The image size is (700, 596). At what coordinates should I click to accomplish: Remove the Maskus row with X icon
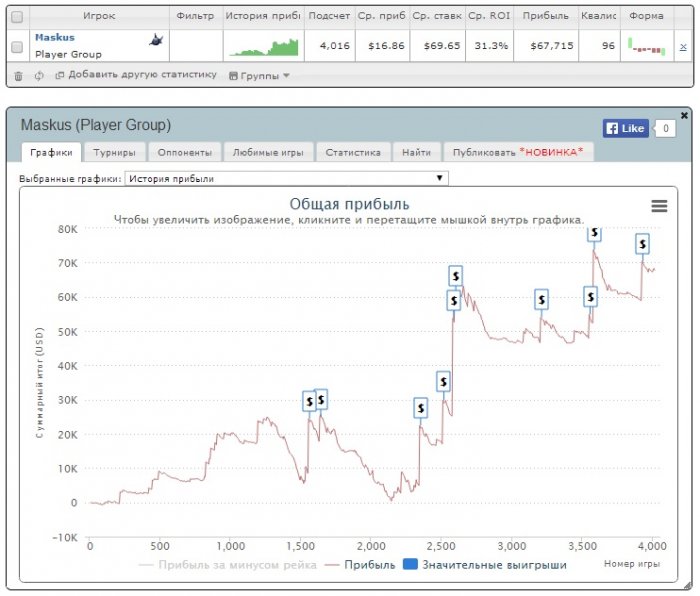683,47
